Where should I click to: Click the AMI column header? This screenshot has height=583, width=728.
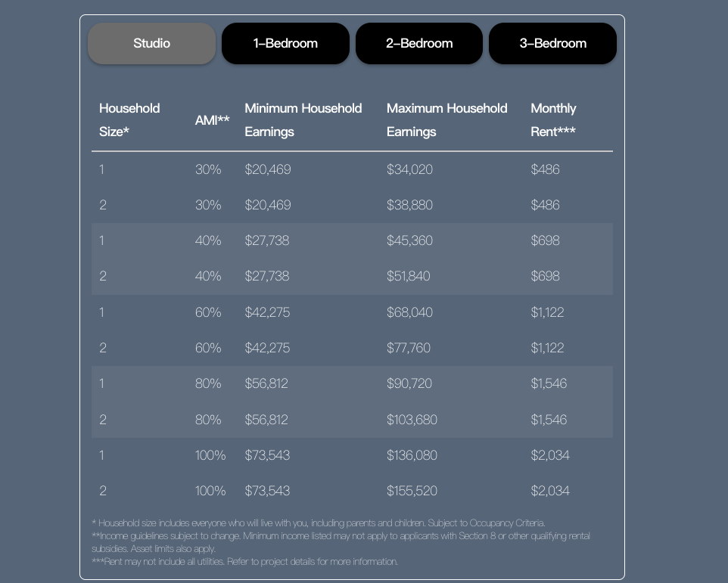[x=212, y=120]
